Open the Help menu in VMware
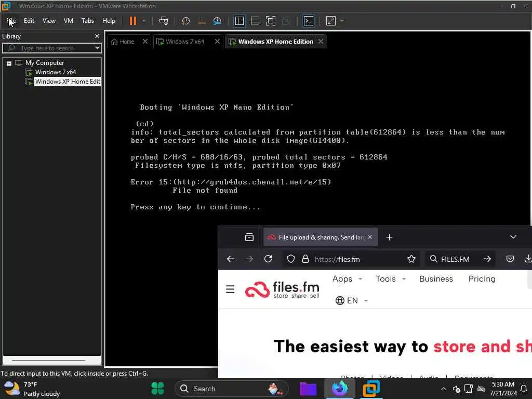 click(x=109, y=21)
